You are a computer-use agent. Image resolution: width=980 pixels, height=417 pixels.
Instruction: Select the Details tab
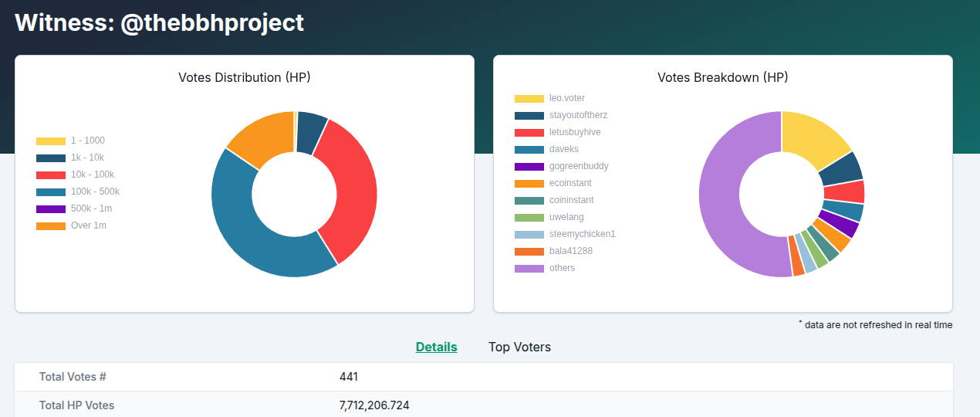(x=436, y=347)
